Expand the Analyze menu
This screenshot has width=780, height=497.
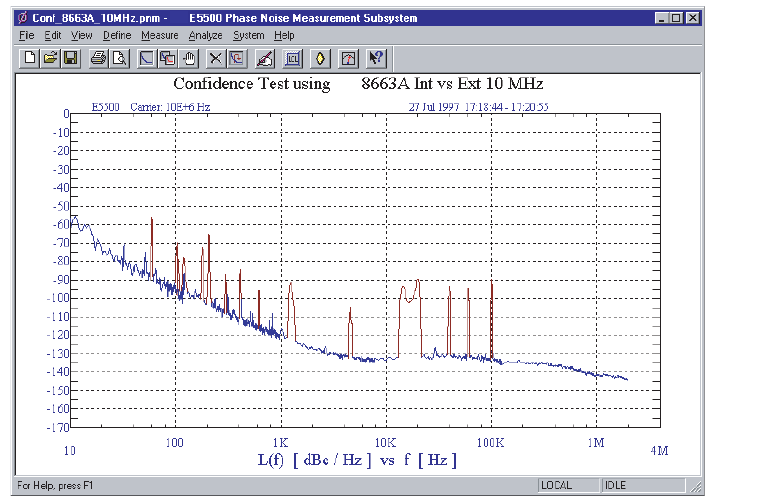pyautogui.click(x=205, y=35)
